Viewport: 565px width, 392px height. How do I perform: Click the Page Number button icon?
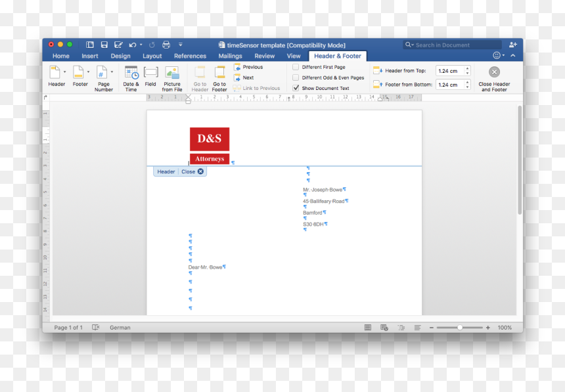(x=102, y=72)
